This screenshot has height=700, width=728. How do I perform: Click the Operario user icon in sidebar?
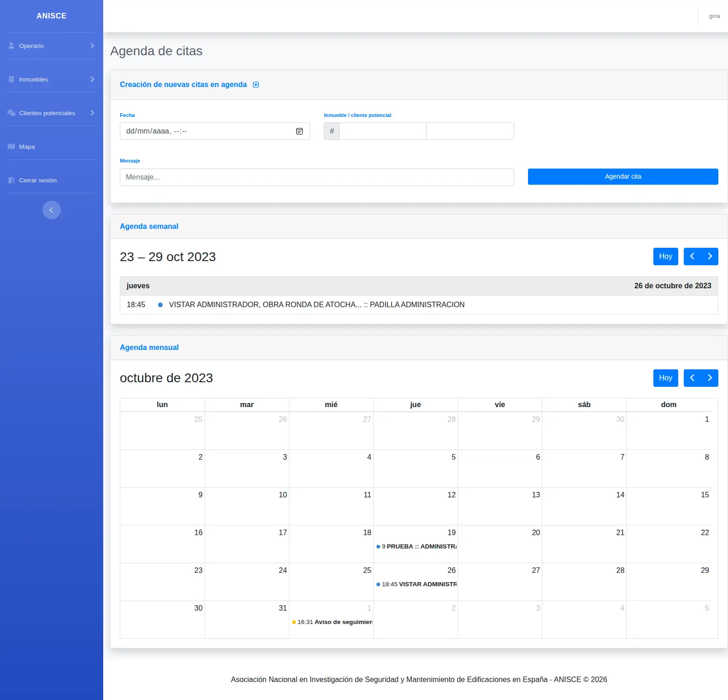12,46
